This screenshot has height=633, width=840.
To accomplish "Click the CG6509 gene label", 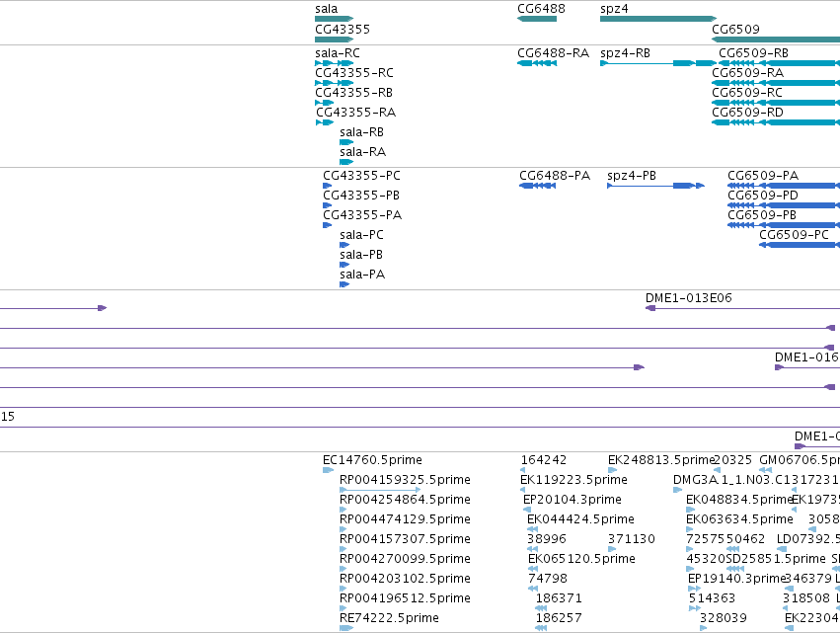I will (735, 29).
